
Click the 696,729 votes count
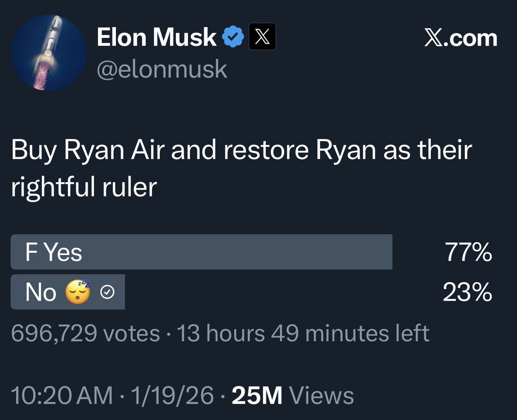click(85, 333)
